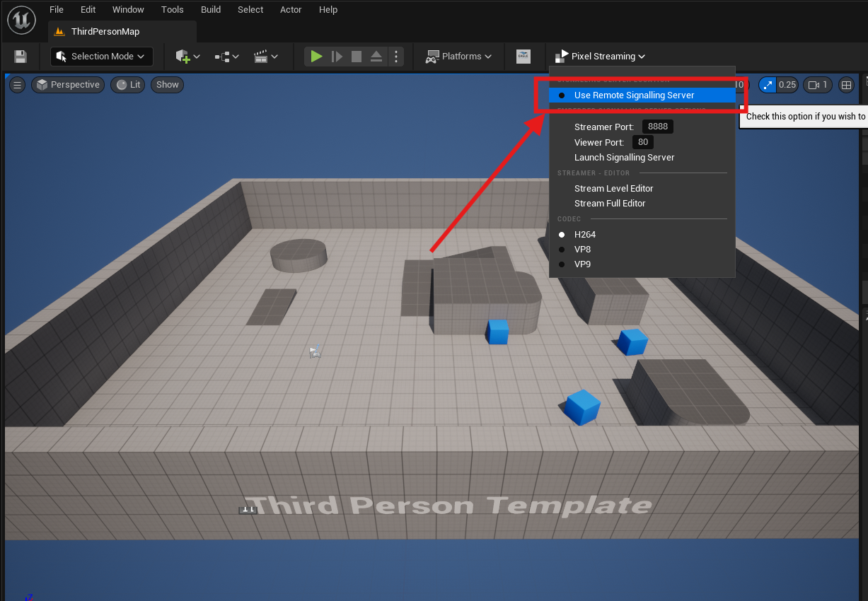868x601 pixels.
Task: Enable Use Remote Signalling Server option
Action: tap(634, 95)
